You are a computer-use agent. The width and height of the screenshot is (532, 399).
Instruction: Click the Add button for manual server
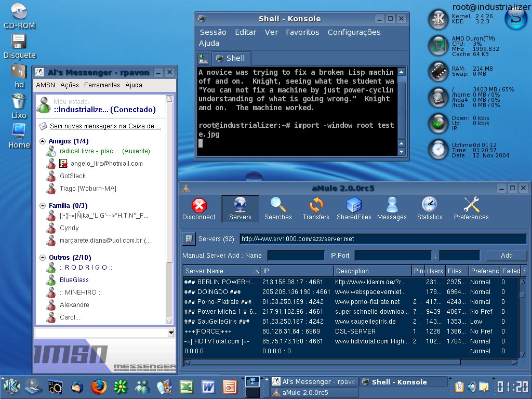pyautogui.click(x=507, y=256)
